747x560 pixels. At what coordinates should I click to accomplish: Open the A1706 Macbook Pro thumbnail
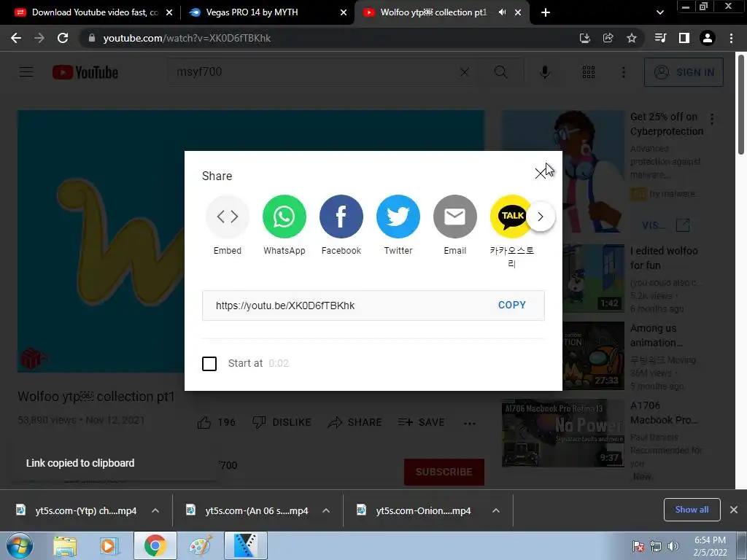[x=562, y=433]
